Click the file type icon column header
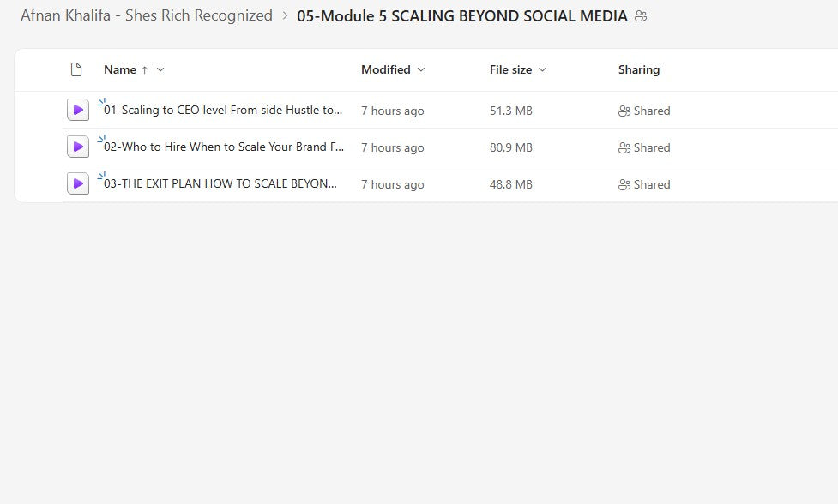This screenshot has width=838, height=504. pos(75,69)
